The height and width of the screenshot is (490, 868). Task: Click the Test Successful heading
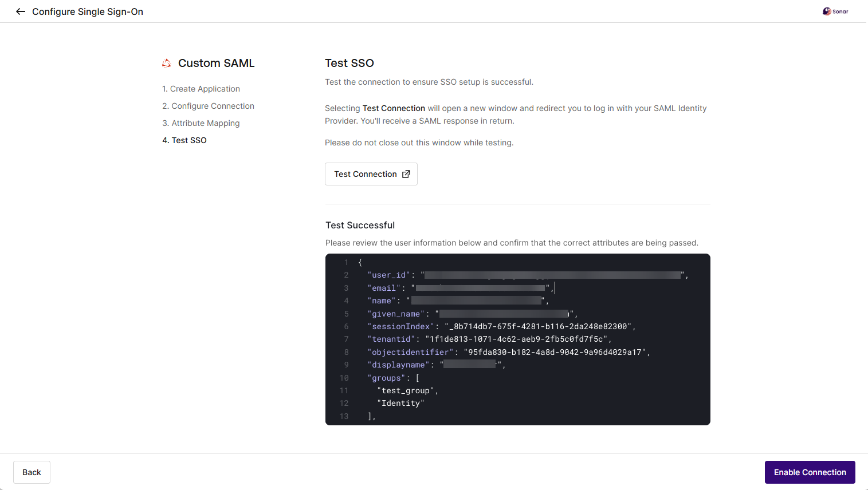coord(360,225)
